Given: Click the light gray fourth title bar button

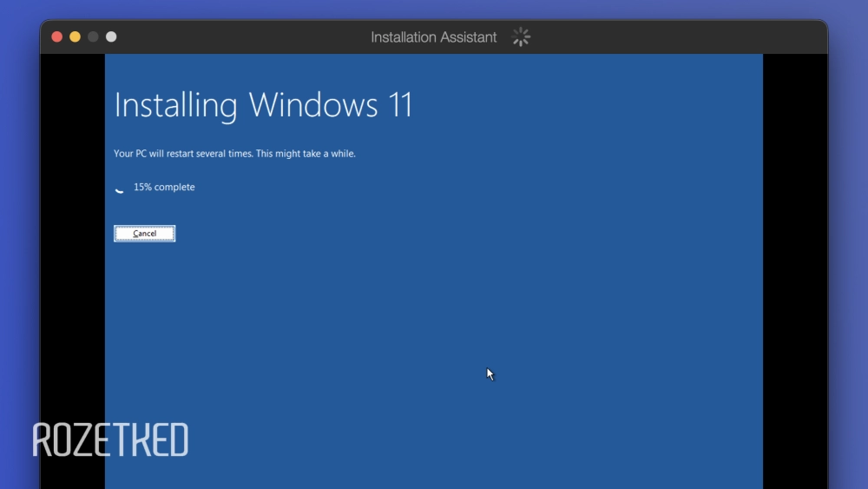Looking at the screenshot, I should (111, 36).
